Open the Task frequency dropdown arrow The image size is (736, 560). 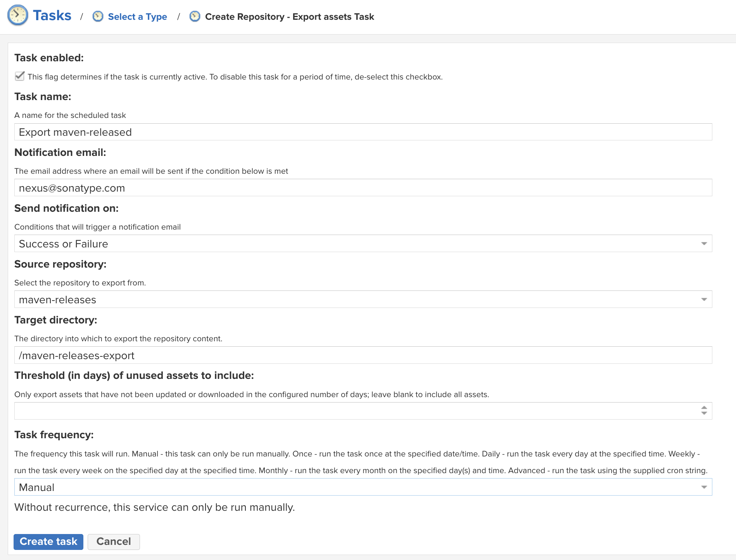(704, 487)
